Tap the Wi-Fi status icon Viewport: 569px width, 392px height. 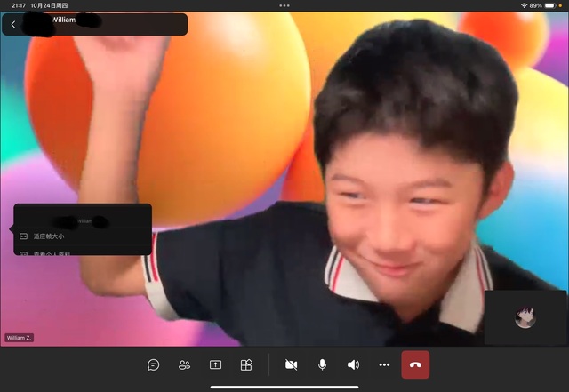tap(525, 5)
